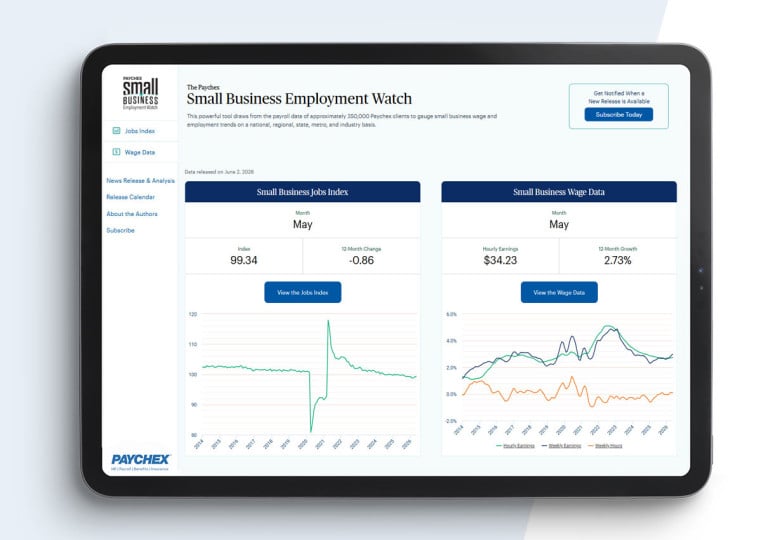Click the Paychex logo at sidebar bottom
Image resolution: width=768 pixels, height=540 pixels.
point(140,461)
